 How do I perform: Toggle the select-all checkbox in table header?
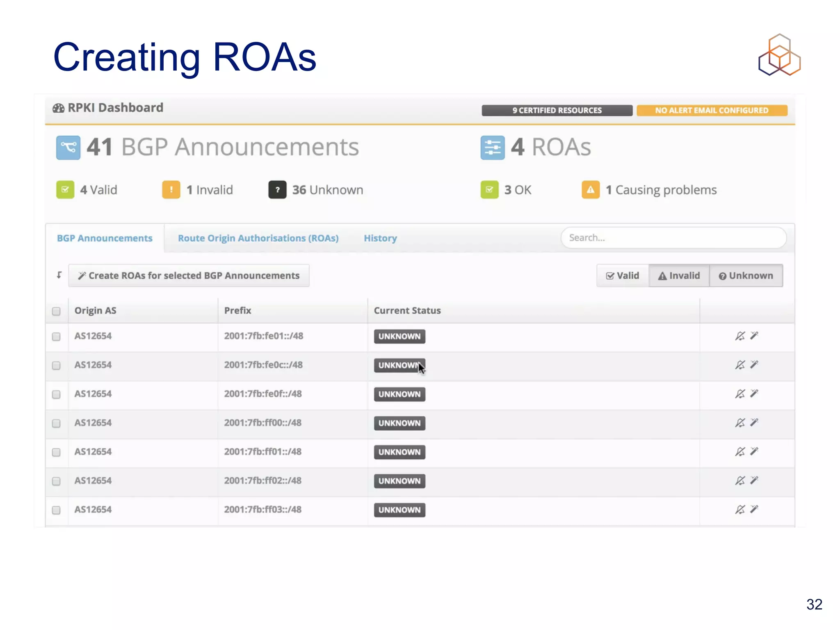(56, 311)
